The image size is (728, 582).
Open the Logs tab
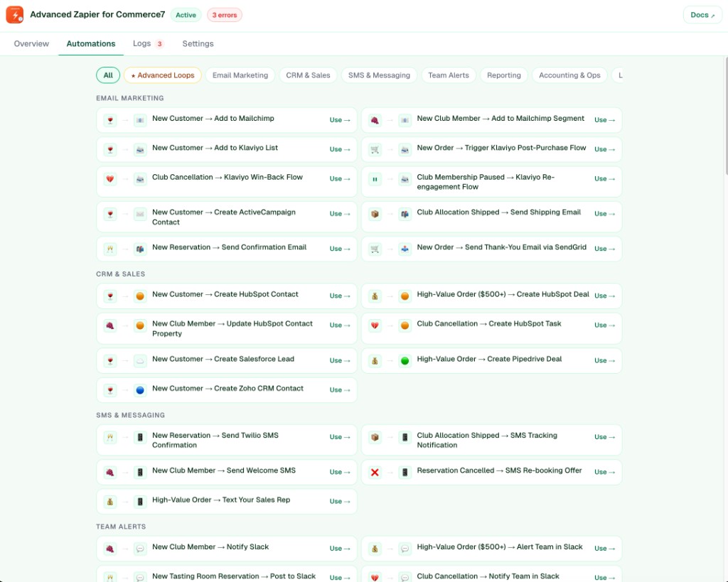coord(148,43)
